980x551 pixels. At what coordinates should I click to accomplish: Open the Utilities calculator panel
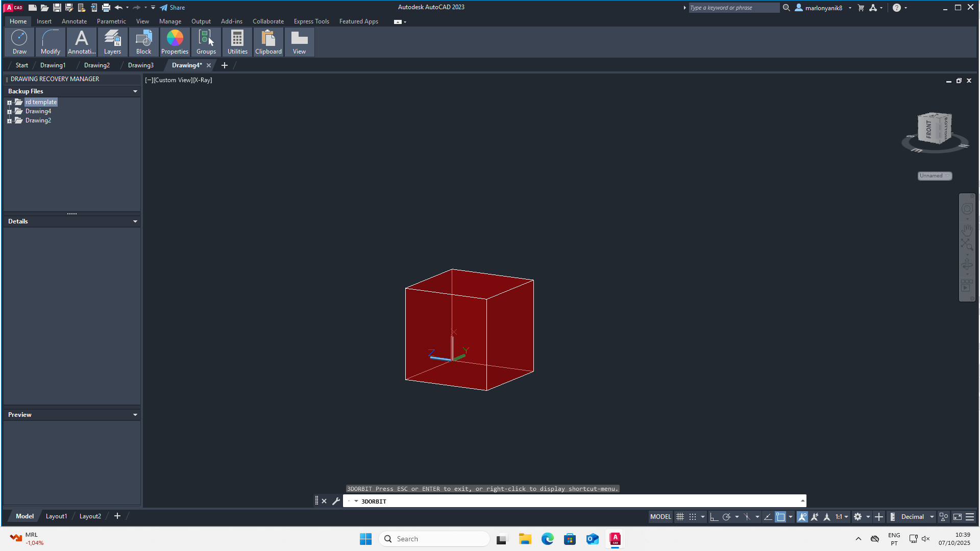[x=237, y=42]
